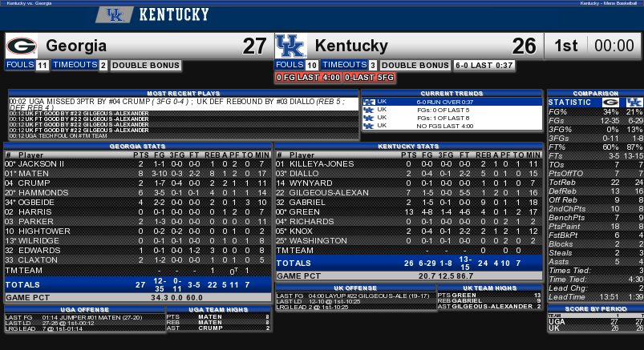This screenshot has width=644, height=350.
Task: Click the UK logo beside KENTUCKY banner title
Action: [115, 14]
